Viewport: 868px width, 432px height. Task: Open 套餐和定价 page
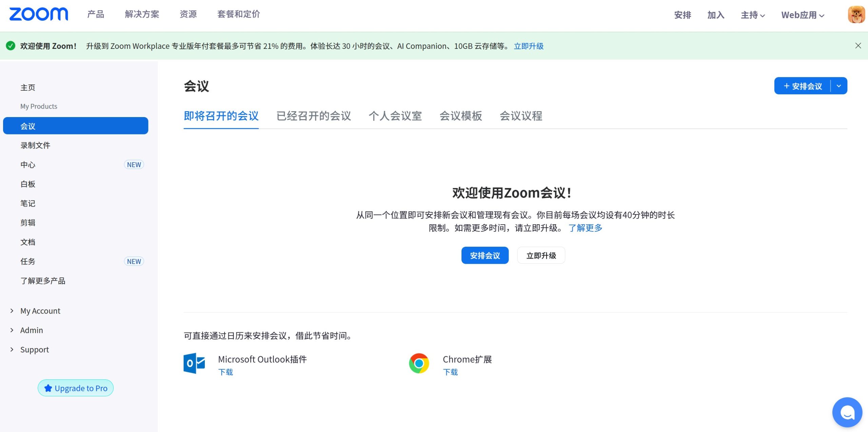[x=239, y=14]
